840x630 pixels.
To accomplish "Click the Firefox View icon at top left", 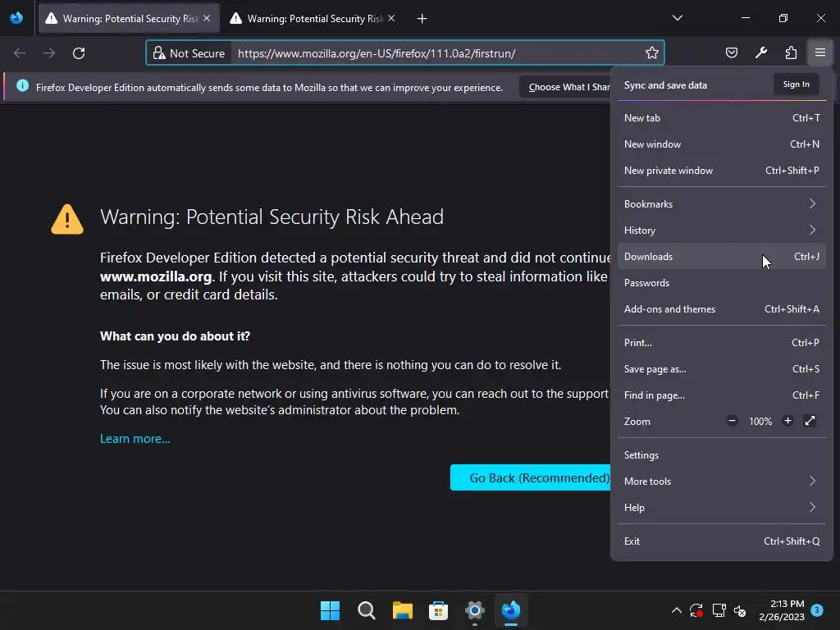I will tap(16, 18).
